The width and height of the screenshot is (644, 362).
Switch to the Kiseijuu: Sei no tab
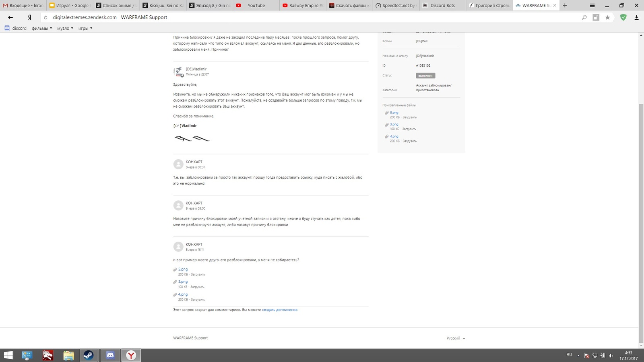pyautogui.click(x=163, y=5)
